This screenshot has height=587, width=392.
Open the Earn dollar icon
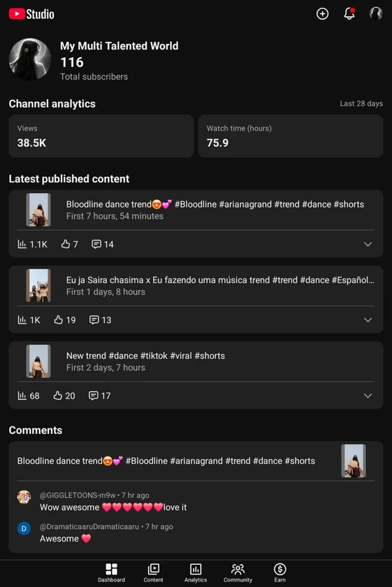pyautogui.click(x=280, y=570)
